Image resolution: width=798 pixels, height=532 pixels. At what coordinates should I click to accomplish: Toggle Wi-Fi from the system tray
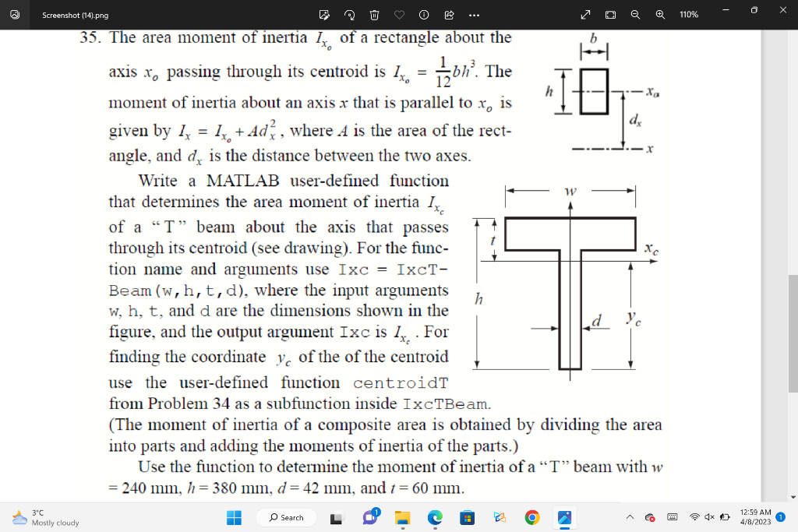coord(695,517)
